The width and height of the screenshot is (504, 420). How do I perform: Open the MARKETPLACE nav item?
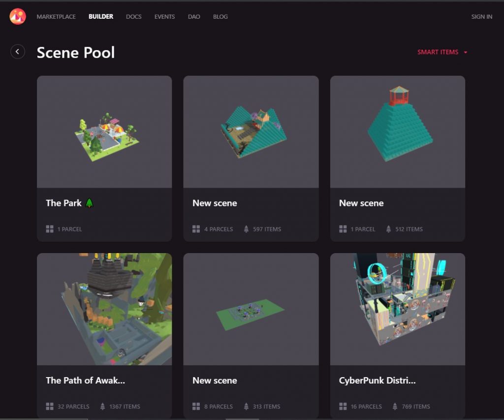[56, 16]
